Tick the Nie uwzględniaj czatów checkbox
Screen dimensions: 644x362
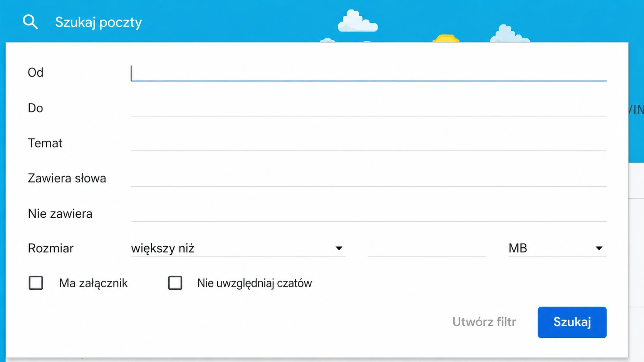175,283
